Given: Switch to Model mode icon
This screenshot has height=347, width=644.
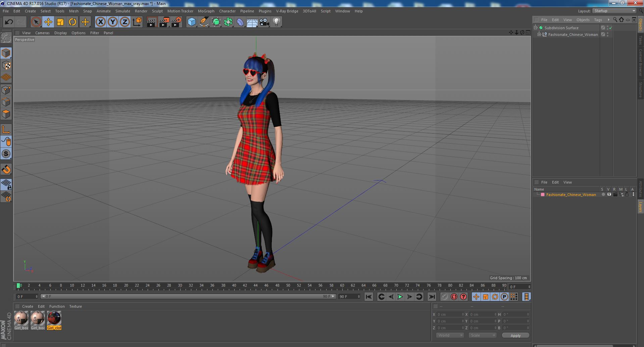Looking at the screenshot, I should point(6,53).
